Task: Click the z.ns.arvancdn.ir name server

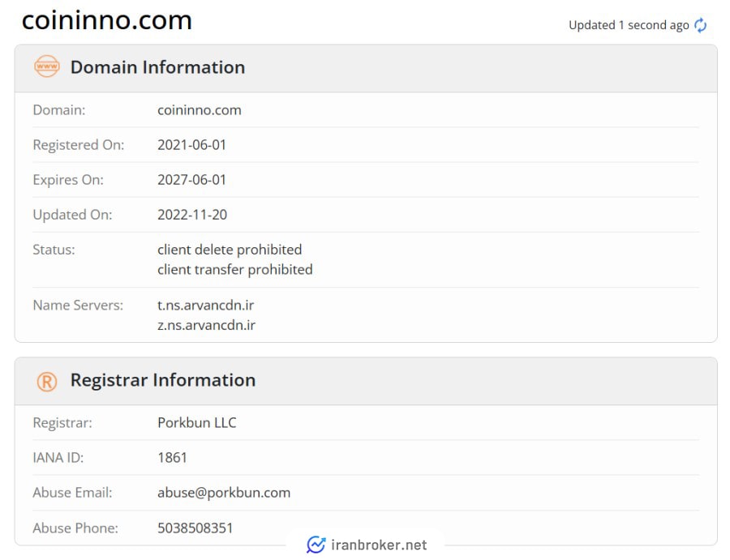Action: 206,325
